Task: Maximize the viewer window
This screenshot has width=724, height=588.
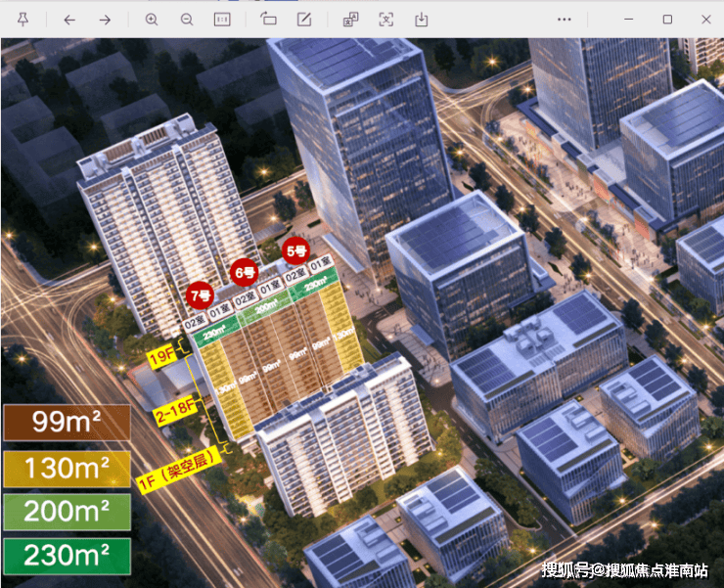Action: [x=667, y=20]
